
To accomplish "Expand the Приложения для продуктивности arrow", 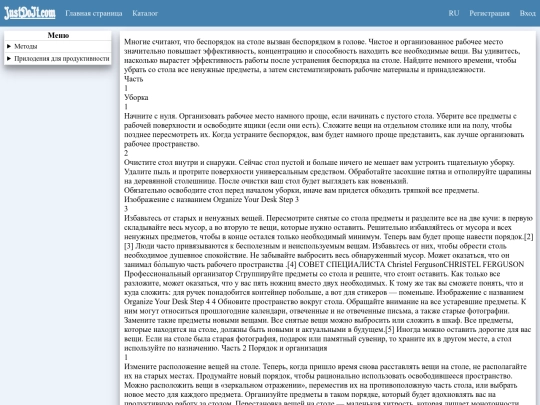I will tap(9, 59).
